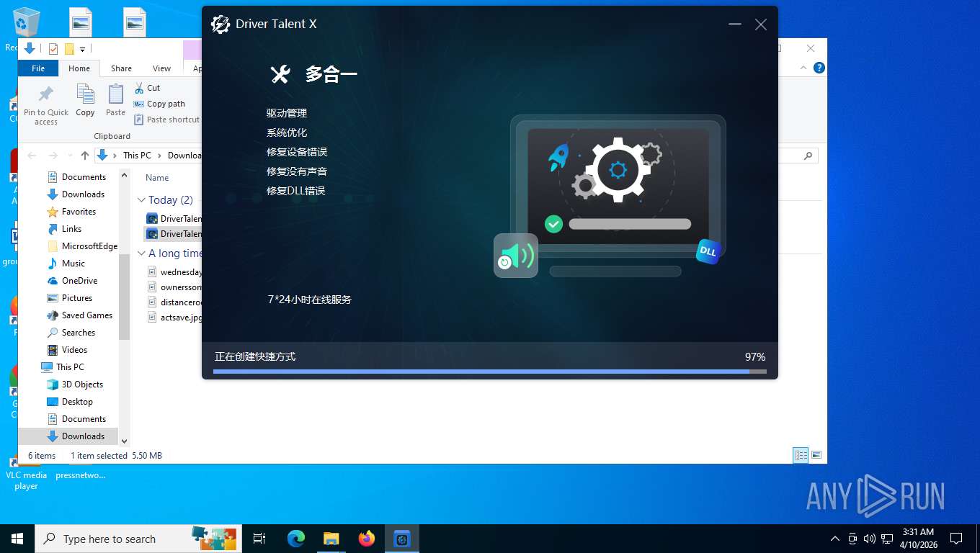Open Searches in the navigation pane
The width and height of the screenshot is (980, 553).
[x=71, y=333]
